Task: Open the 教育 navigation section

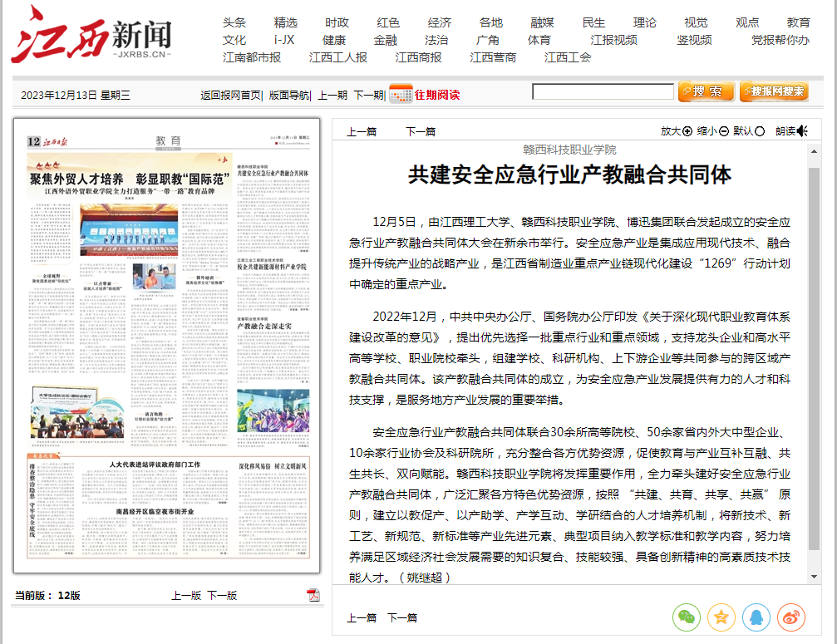Action: coord(798,22)
